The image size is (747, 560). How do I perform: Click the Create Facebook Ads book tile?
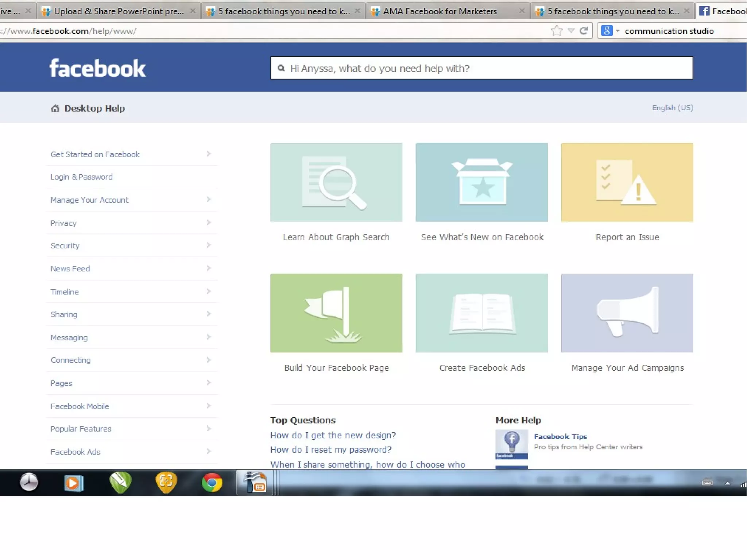(x=481, y=313)
